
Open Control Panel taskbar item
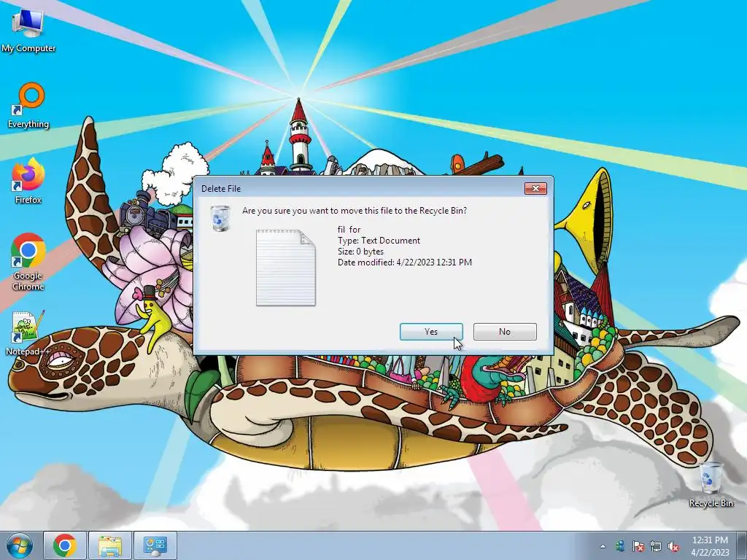click(x=155, y=545)
